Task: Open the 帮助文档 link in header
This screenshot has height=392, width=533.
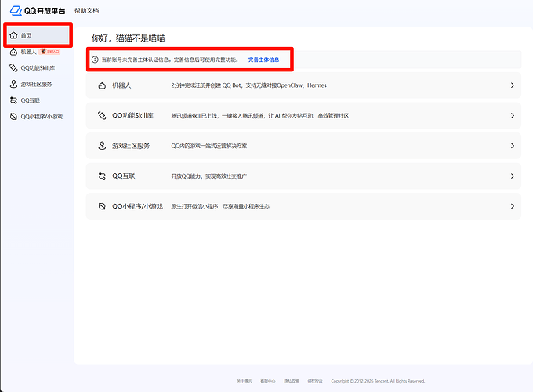Action: [x=87, y=11]
